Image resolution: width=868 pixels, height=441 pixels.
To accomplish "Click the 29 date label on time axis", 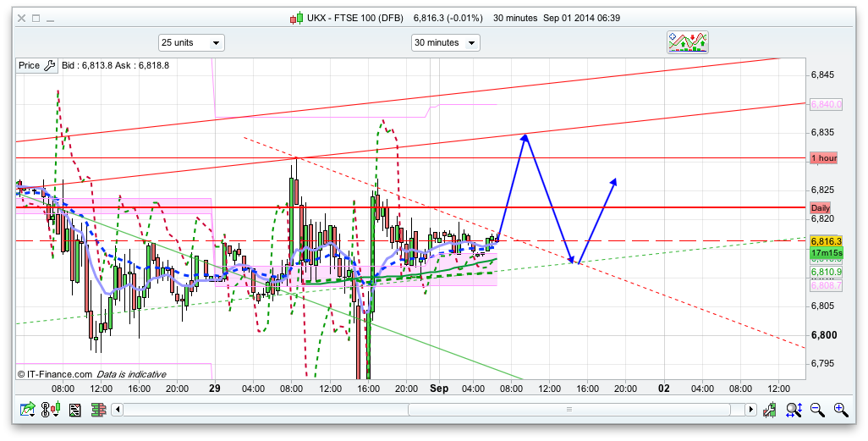I will point(215,389).
